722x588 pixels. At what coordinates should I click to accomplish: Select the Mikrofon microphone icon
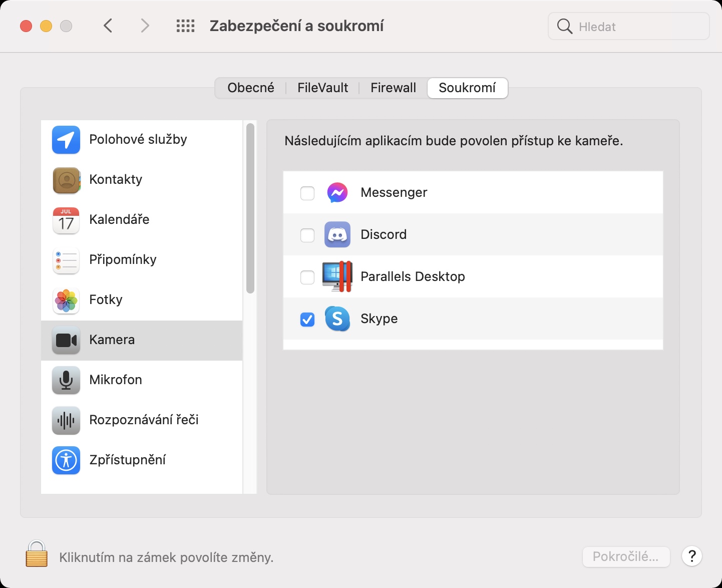pyautogui.click(x=66, y=380)
